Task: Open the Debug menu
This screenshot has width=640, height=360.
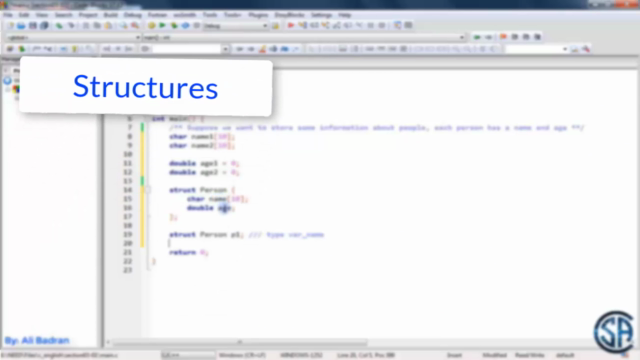Action: (x=133, y=15)
